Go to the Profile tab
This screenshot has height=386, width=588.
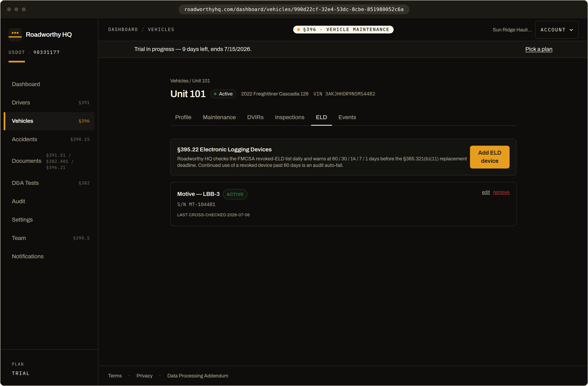[x=183, y=117]
